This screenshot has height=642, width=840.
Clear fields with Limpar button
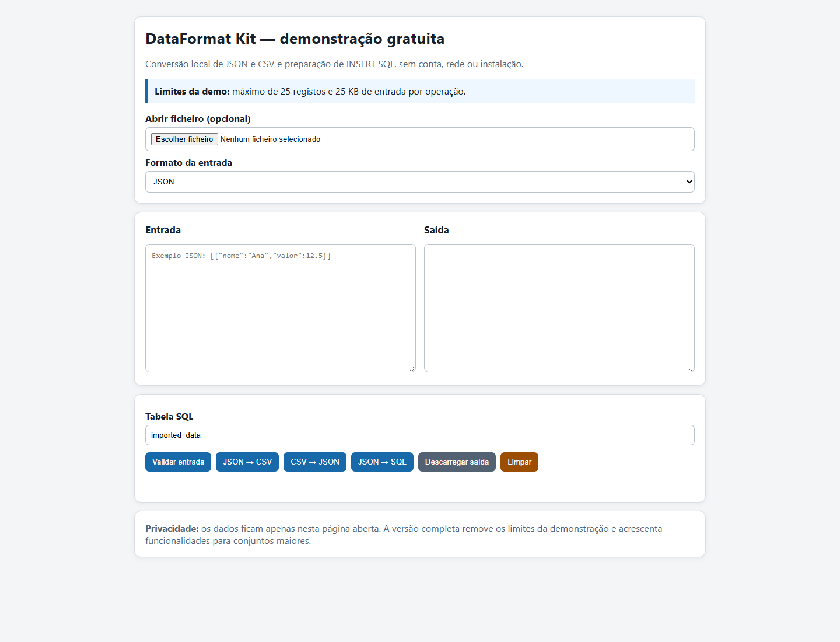[x=519, y=462]
